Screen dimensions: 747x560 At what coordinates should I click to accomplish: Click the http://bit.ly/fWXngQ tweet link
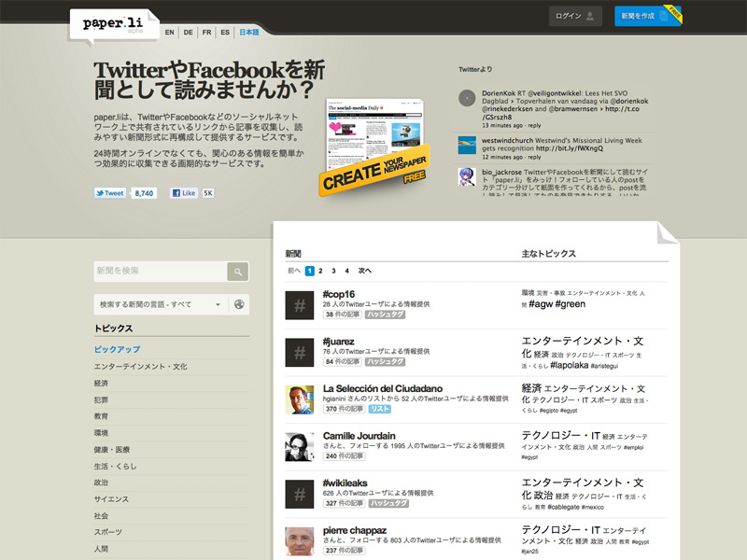click(570, 148)
